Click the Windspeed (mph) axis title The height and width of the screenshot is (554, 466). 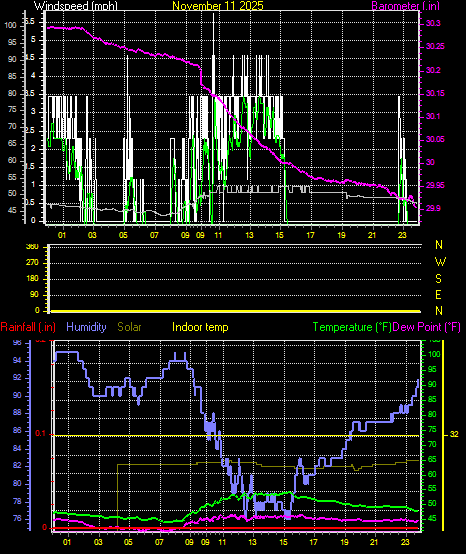tap(76, 6)
